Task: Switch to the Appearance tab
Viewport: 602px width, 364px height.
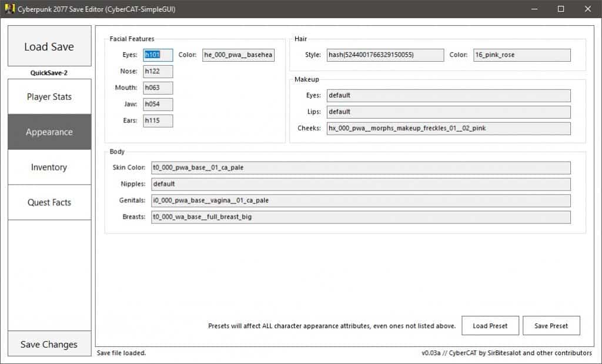Action: point(49,132)
